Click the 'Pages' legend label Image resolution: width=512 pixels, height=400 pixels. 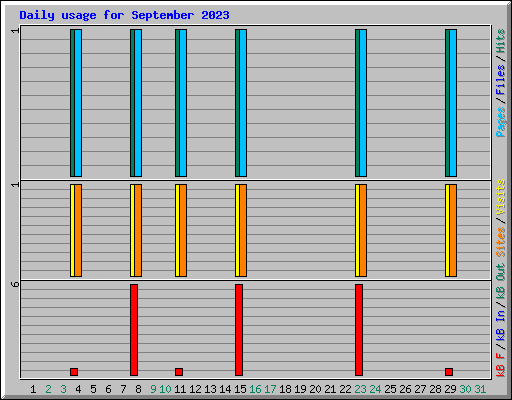pos(501,122)
